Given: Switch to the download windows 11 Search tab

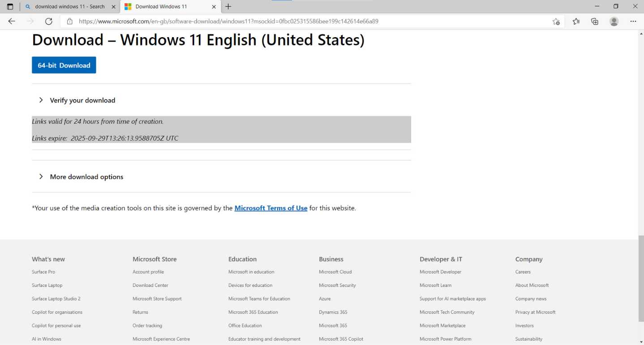Looking at the screenshot, I should (69, 7).
